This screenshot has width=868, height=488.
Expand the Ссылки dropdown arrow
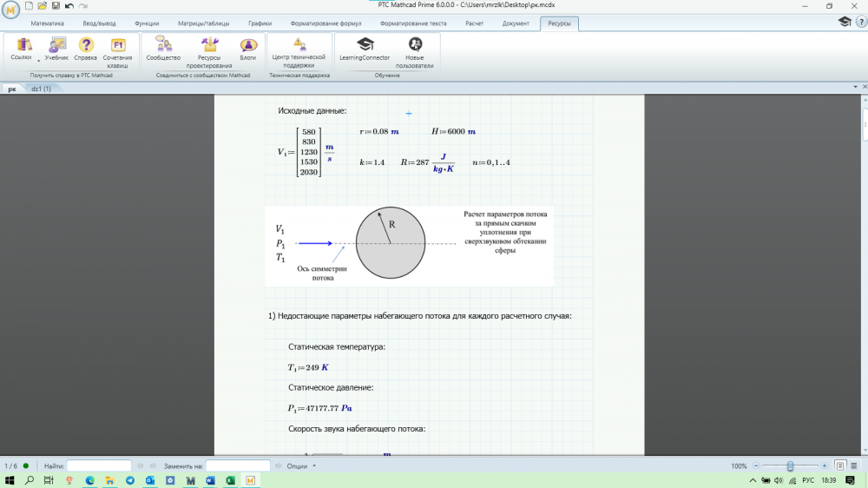(x=38, y=60)
